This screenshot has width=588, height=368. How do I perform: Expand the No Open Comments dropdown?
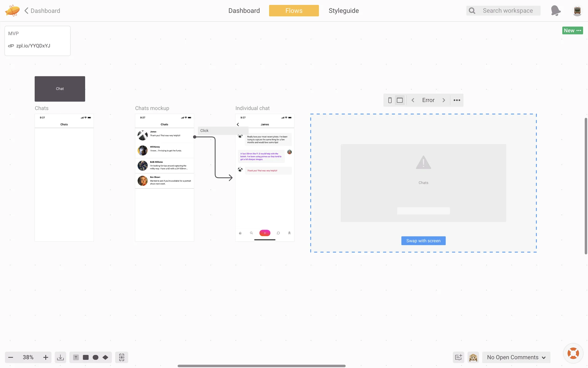pos(516,357)
